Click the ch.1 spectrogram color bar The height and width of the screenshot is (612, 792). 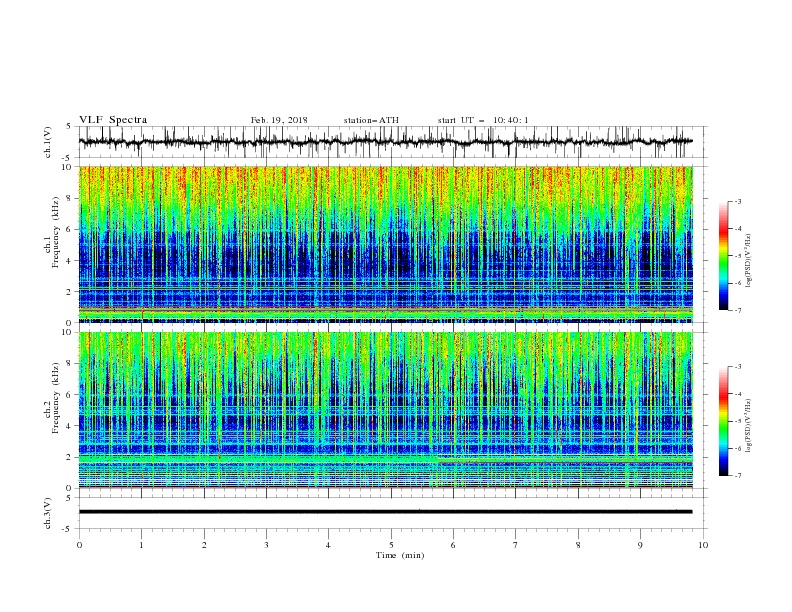tap(724, 256)
